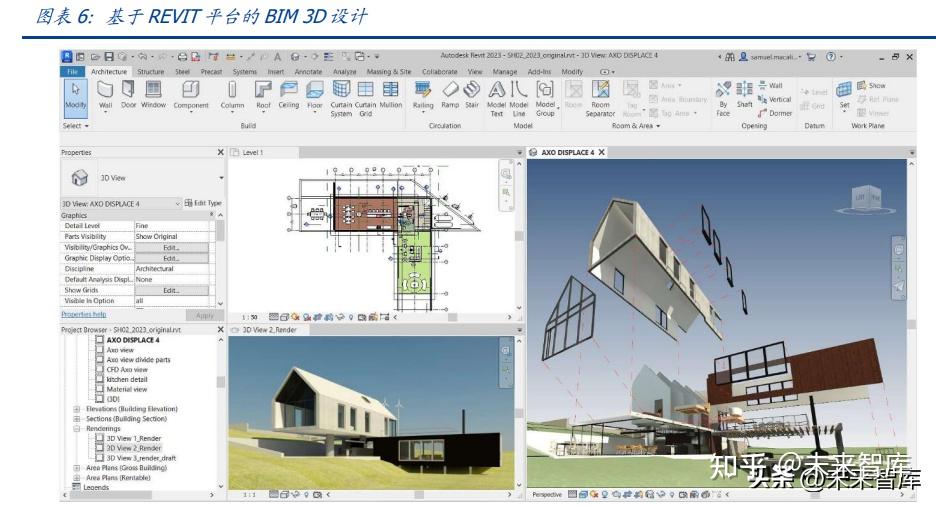Open the Manage ribbon tab
The width and height of the screenshot is (936, 505).
click(504, 72)
